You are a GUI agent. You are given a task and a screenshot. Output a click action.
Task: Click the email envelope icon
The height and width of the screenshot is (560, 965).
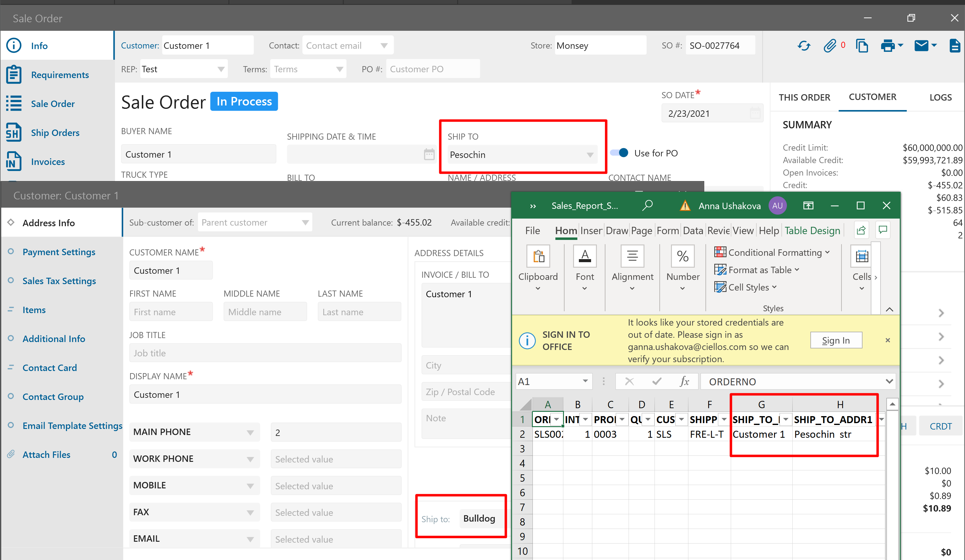click(921, 46)
